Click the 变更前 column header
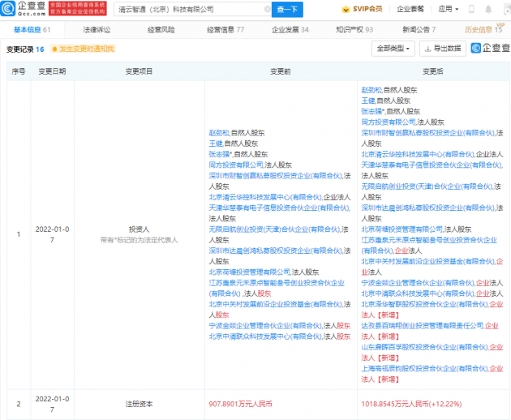 point(281,71)
